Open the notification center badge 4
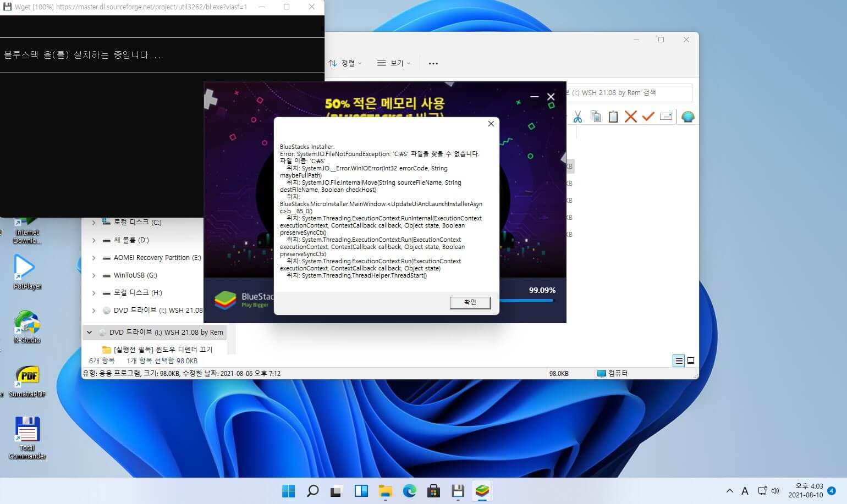Screen dimensions: 847x504 (x=832, y=491)
